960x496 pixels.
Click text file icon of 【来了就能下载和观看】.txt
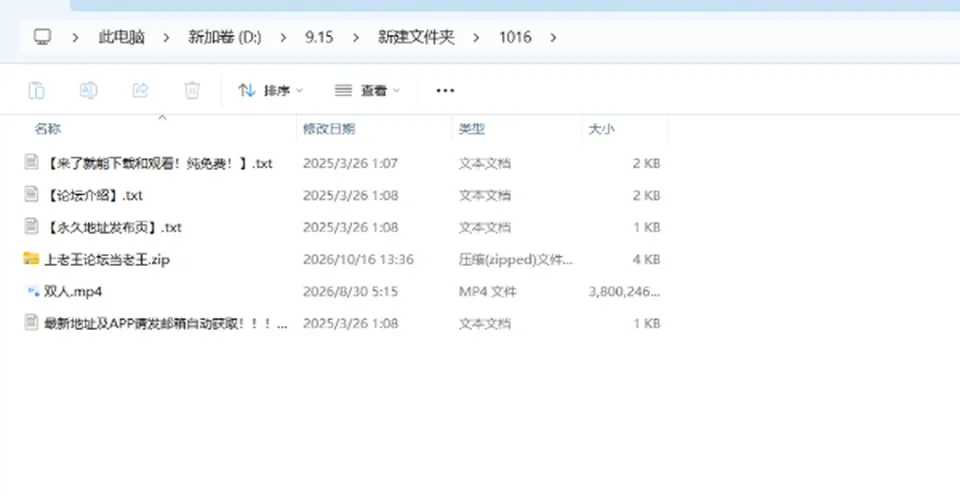(31, 163)
